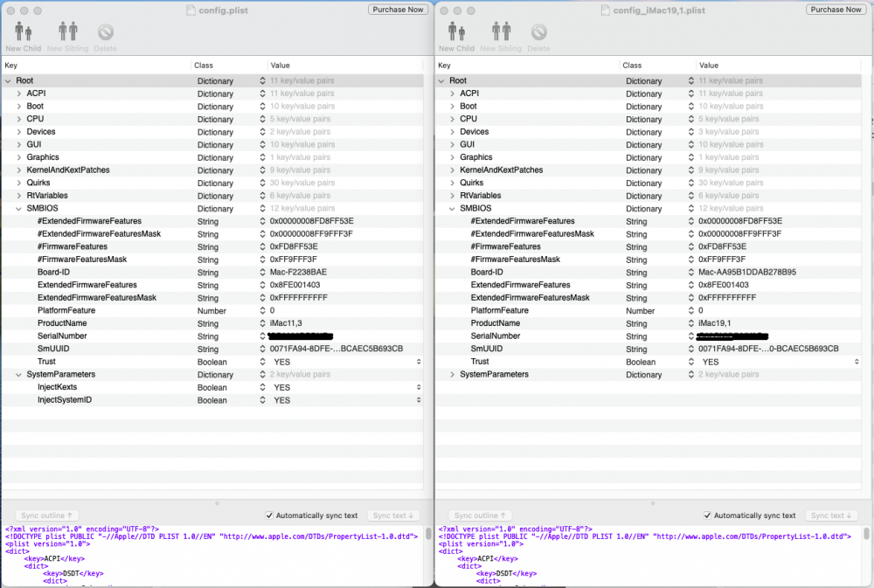This screenshot has height=588, width=874.
Task: Select 0xFFFFFFFFFF value in left window
Action: coord(299,298)
